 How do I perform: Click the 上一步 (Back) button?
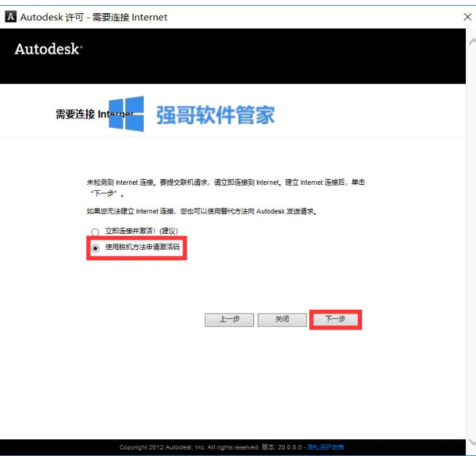click(x=229, y=320)
